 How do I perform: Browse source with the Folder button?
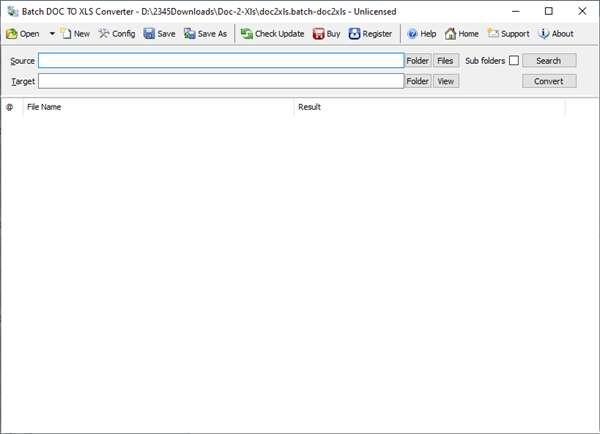coord(417,61)
